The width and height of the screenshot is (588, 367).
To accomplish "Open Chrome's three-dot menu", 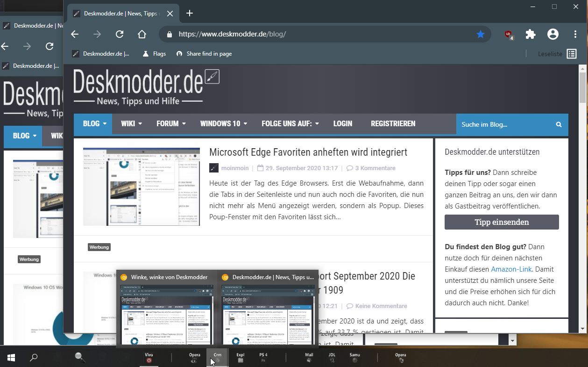I will pyautogui.click(x=575, y=34).
